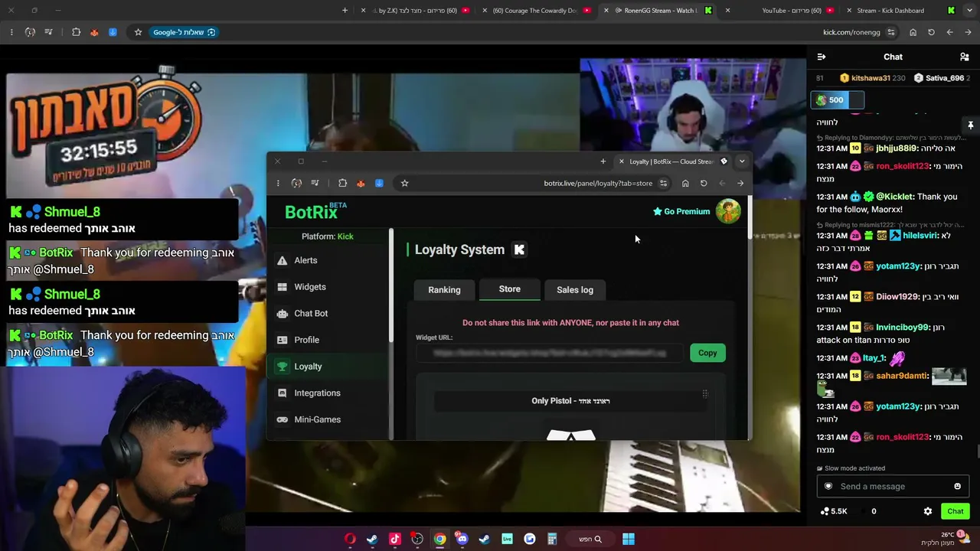Reload the BotRix page
980x551 pixels.
pos(704,183)
